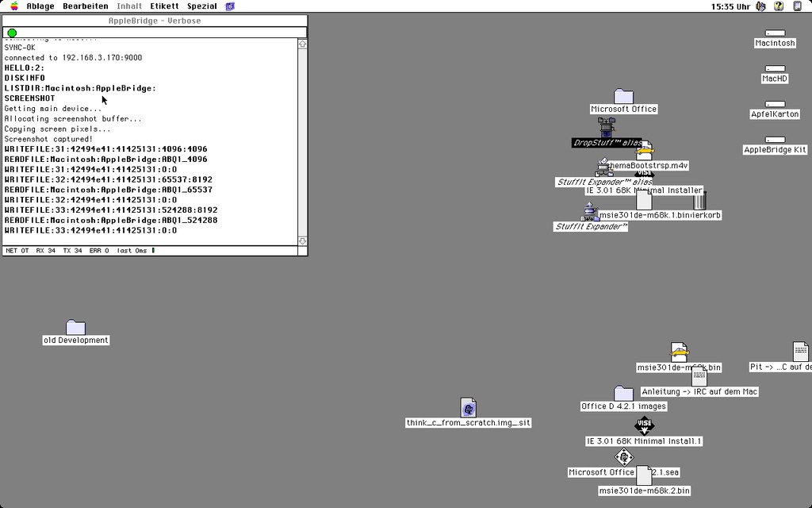
Task: Click the SCREENSHOT log line
Action: (29, 98)
